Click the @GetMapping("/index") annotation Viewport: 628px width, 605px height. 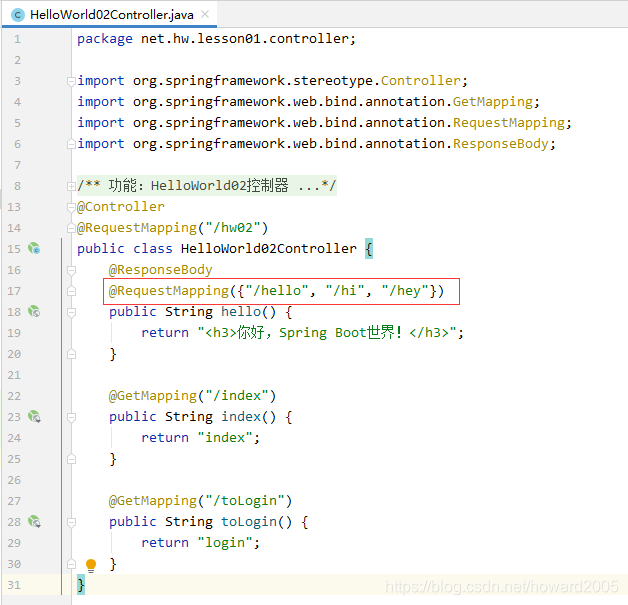point(192,396)
